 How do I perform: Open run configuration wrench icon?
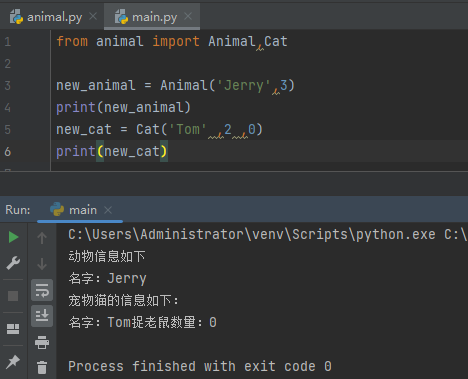click(x=13, y=263)
